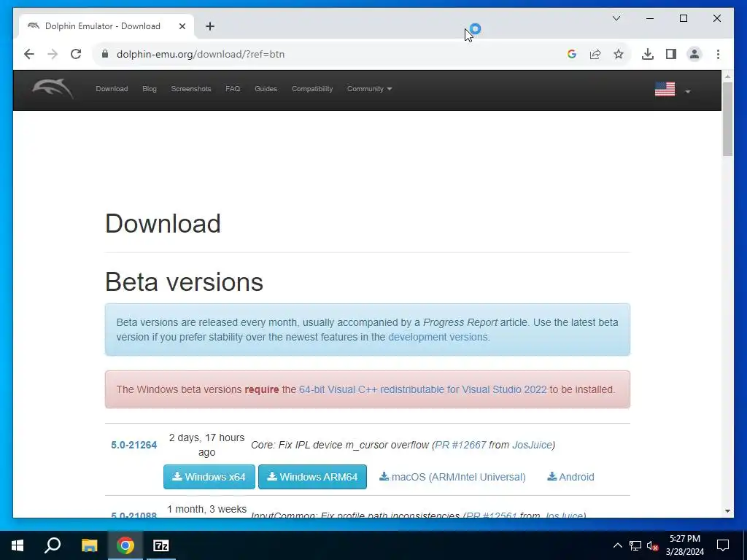The height and width of the screenshot is (560, 747).
Task: Expand tab search chevron in title bar
Action: 616,18
